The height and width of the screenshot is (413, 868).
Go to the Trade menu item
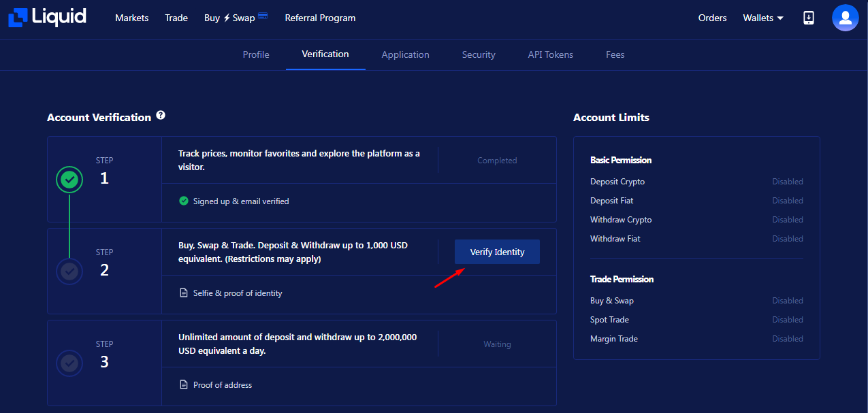click(176, 18)
